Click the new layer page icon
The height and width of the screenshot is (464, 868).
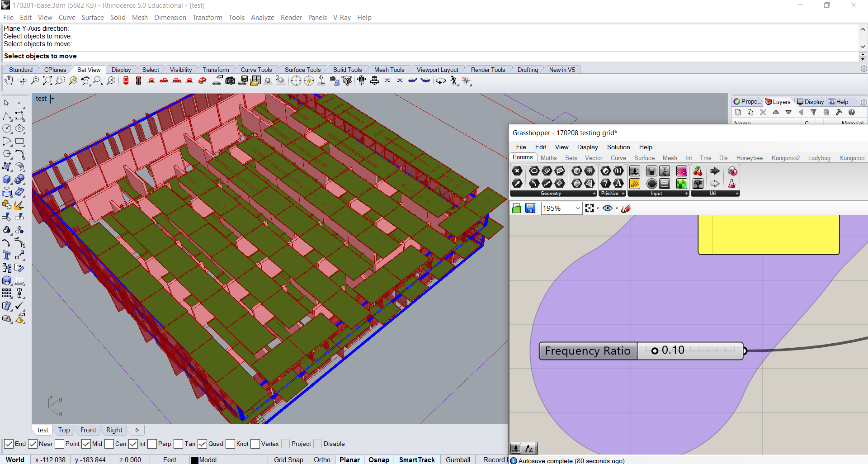(738, 112)
